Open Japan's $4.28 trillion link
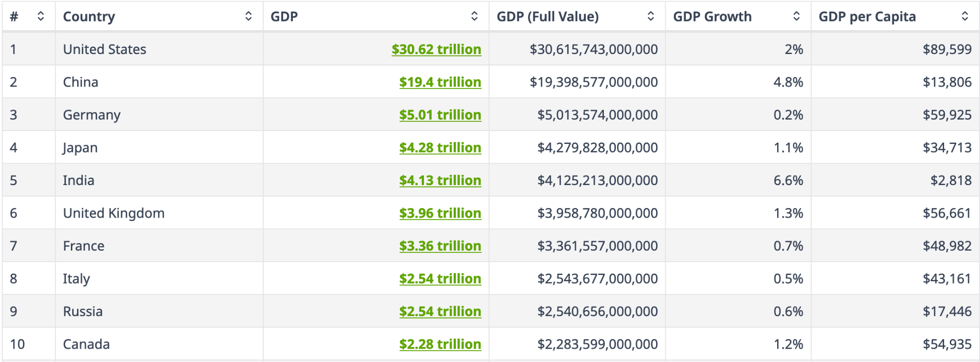 (440, 148)
